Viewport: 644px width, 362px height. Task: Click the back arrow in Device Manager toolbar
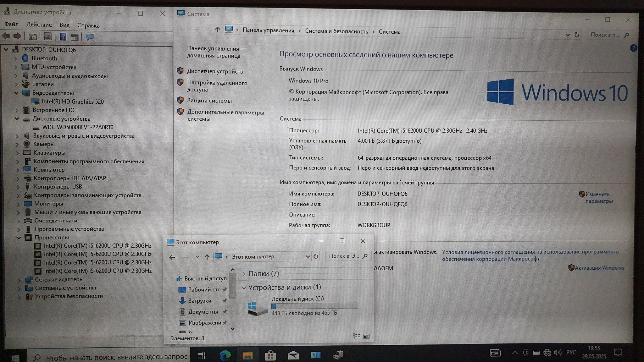tap(6, 36)
